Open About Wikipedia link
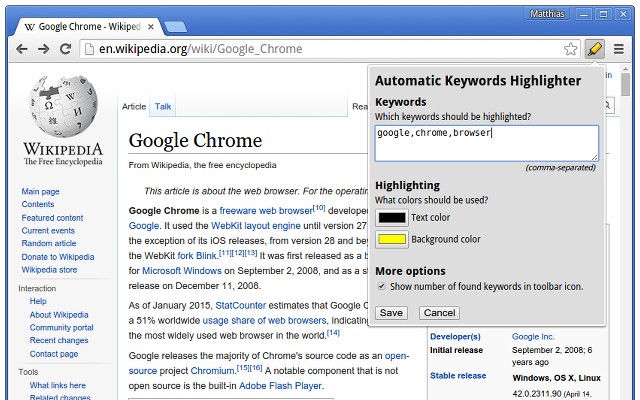Viewport: 640px width, 400px height. click(x=59, y=315)
